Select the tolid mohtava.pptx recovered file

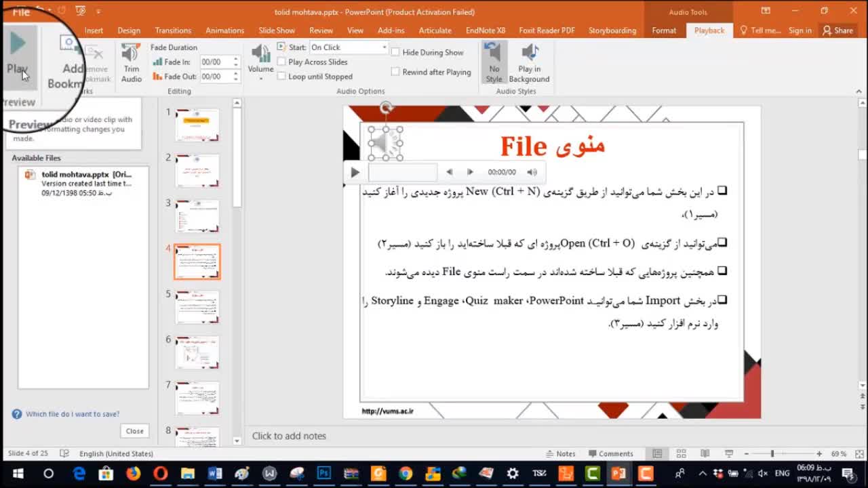point(83,184)
